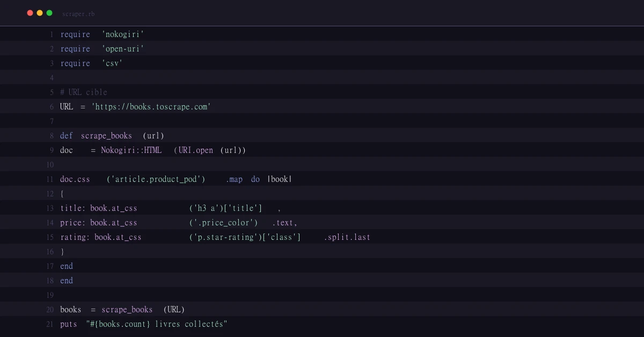Place cursor on 'open-uri' string
644x337 pixels.
[123, 49]
